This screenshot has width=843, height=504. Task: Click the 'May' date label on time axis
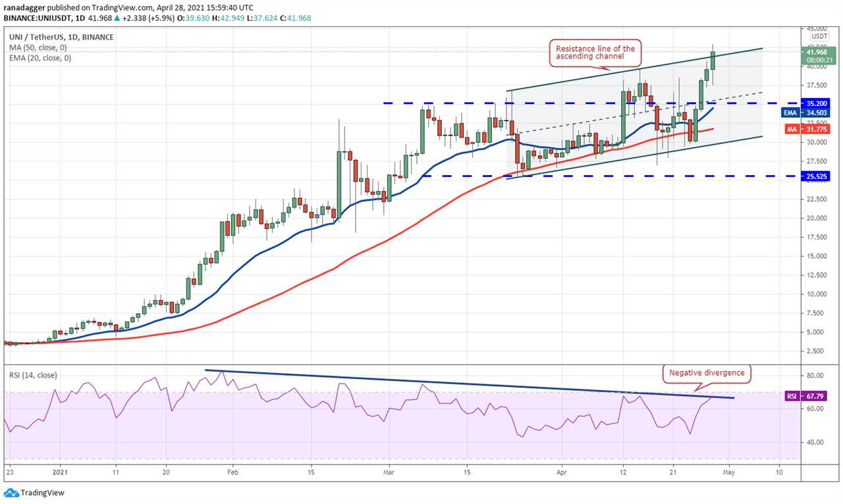click(x=728, y=472)
